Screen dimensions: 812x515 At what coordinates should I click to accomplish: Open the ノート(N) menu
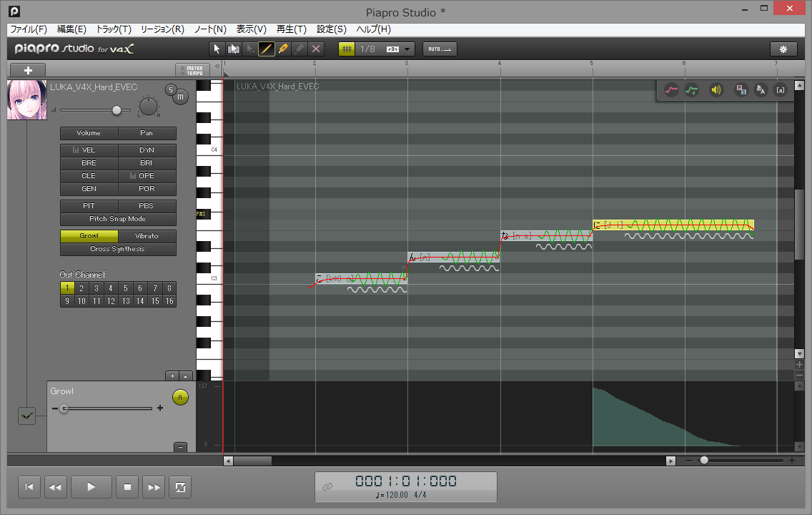[210, 29]
